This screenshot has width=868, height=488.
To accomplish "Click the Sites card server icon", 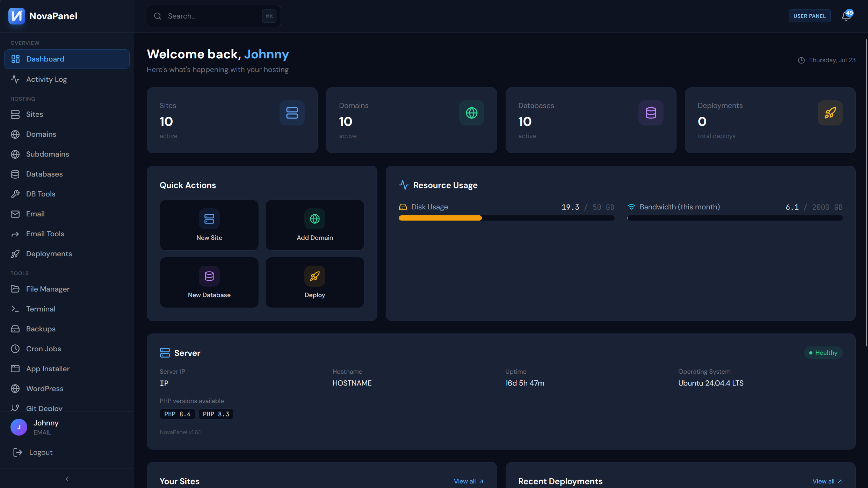I will pyautogui.click(x=292, y=113).
